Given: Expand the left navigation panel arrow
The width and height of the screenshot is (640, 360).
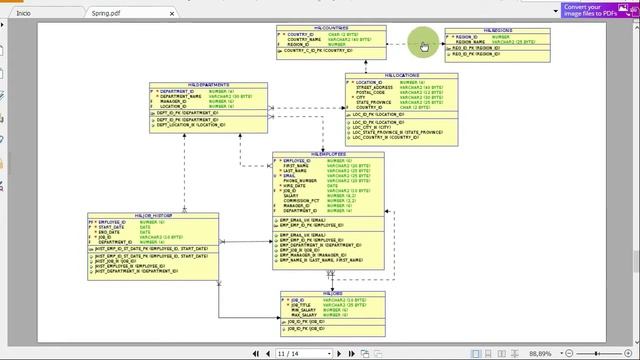Looking at the screenshot, I should (x=2, y=25).
